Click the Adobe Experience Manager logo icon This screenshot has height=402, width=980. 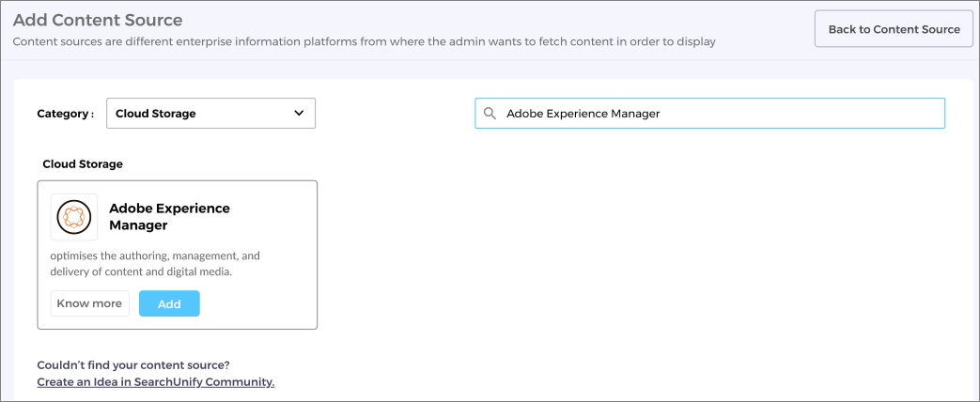(x=74, y=217)
